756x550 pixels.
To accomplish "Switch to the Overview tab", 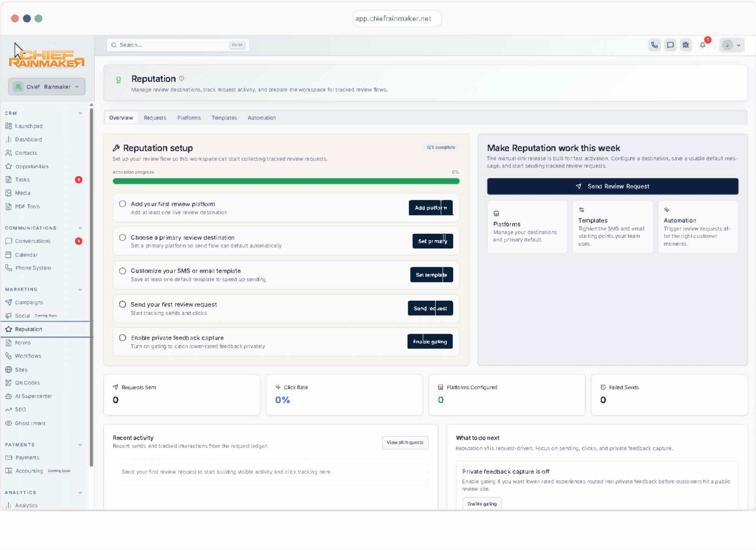I will (x=121, y=118).
